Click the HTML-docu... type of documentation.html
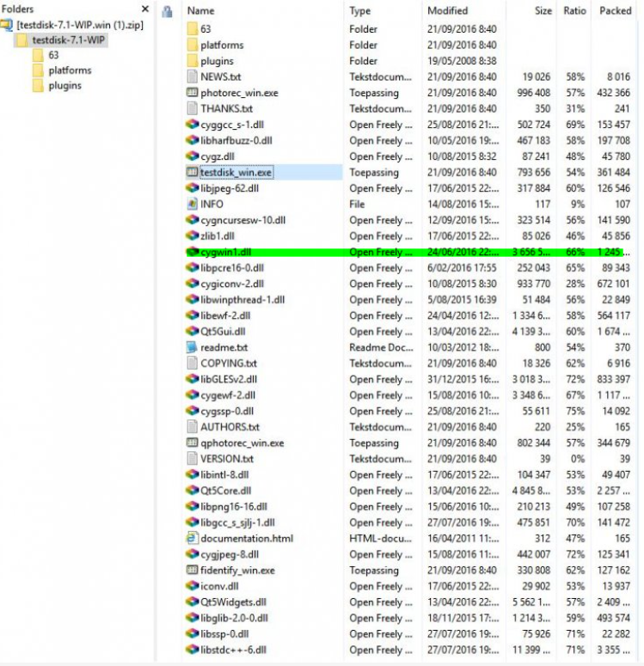 380,539
